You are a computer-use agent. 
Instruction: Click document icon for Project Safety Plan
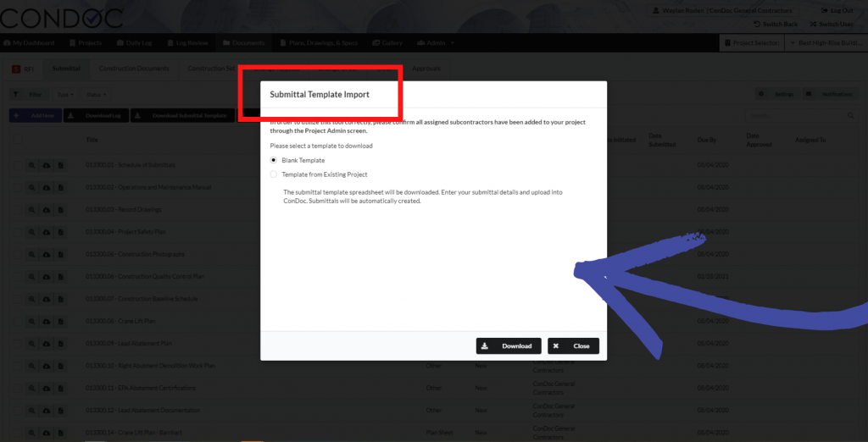pyautogui.click(x=61, y=232)
